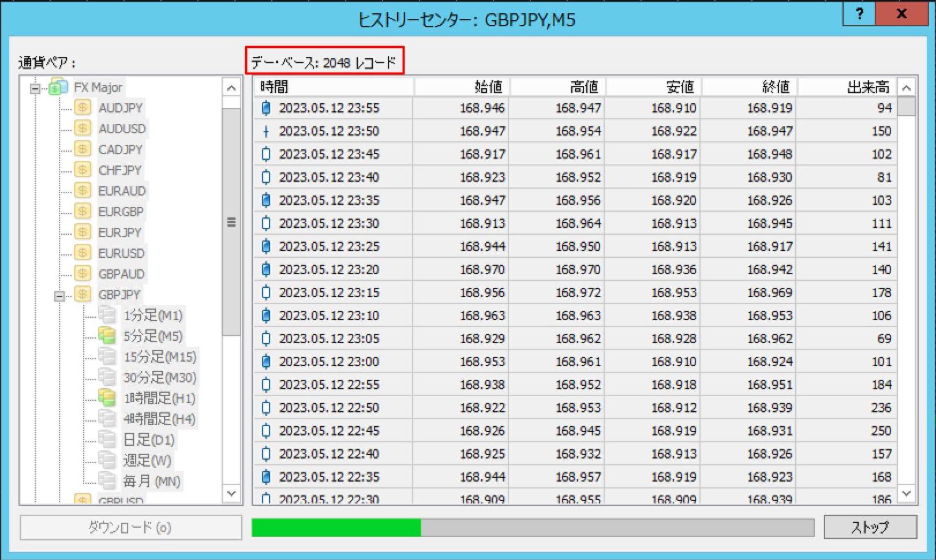This screenshot has width=936, height=560.
Task: Click the 日足(D1) timeframe database icon
Action: tap(107, 439)
